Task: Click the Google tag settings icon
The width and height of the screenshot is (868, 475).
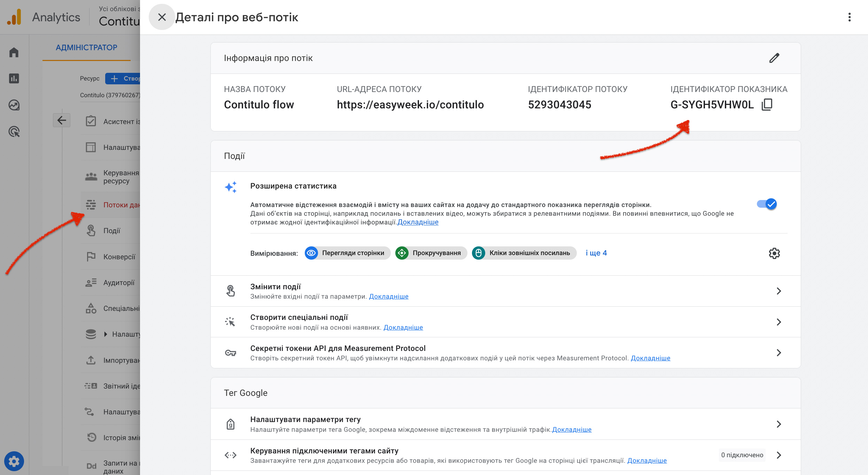Action: [230, 424]
